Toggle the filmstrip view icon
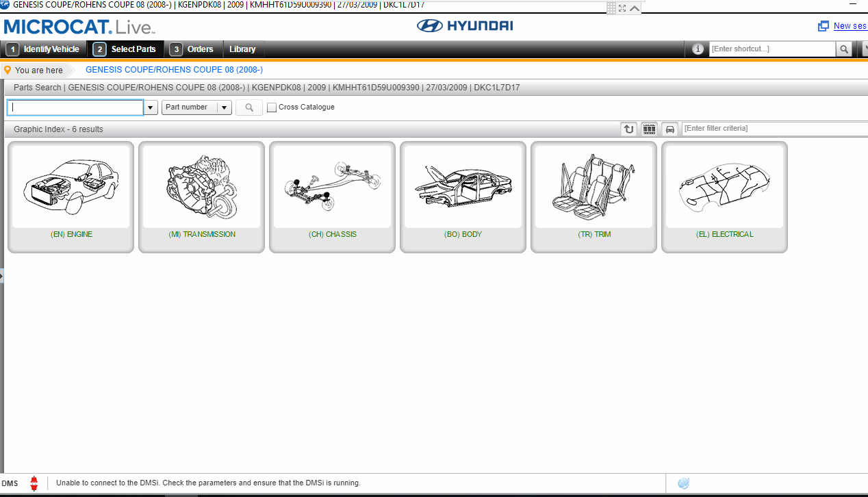The image size is (868, 497). click(649, 129)
